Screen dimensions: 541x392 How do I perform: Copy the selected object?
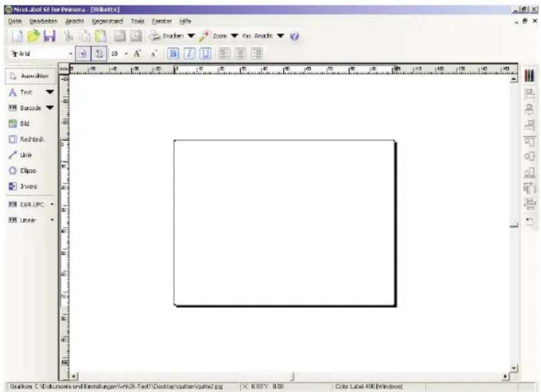click(x=85, y=36)
